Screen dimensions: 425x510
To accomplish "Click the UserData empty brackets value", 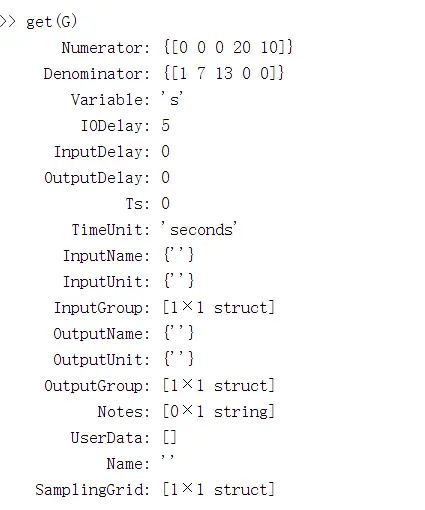I will coord(170,437).
